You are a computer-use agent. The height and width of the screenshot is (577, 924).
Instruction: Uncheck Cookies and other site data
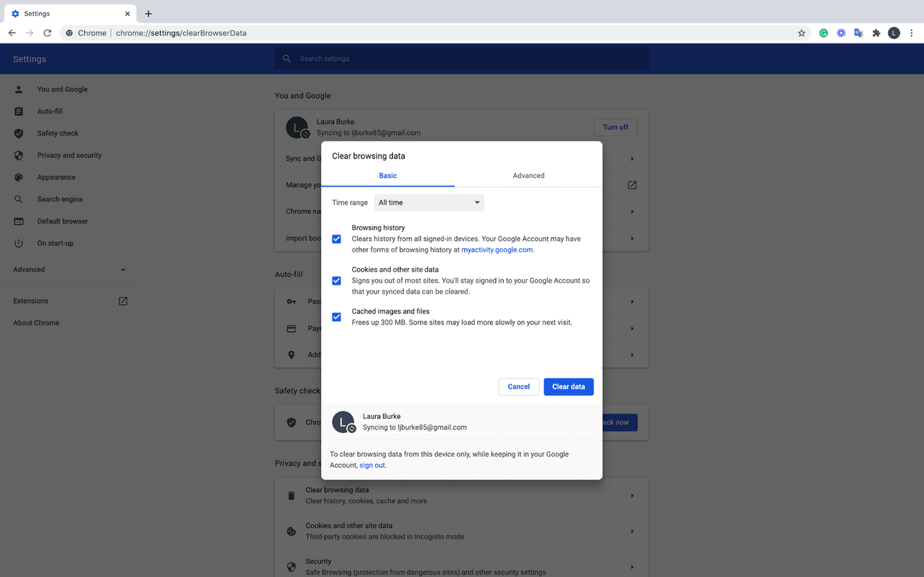click(x=337, y=281)
